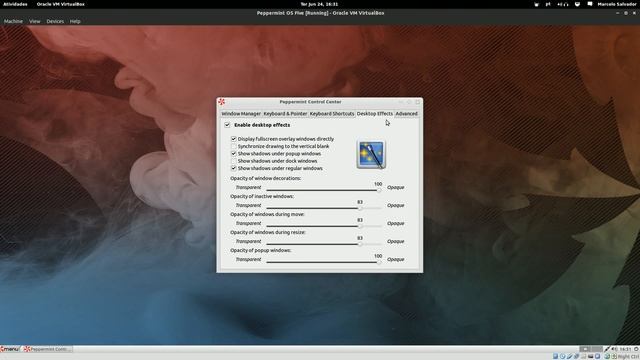Switch to the Window Manager tab
Viewport: 640px width, 360px height.
[x=241, y=114]
